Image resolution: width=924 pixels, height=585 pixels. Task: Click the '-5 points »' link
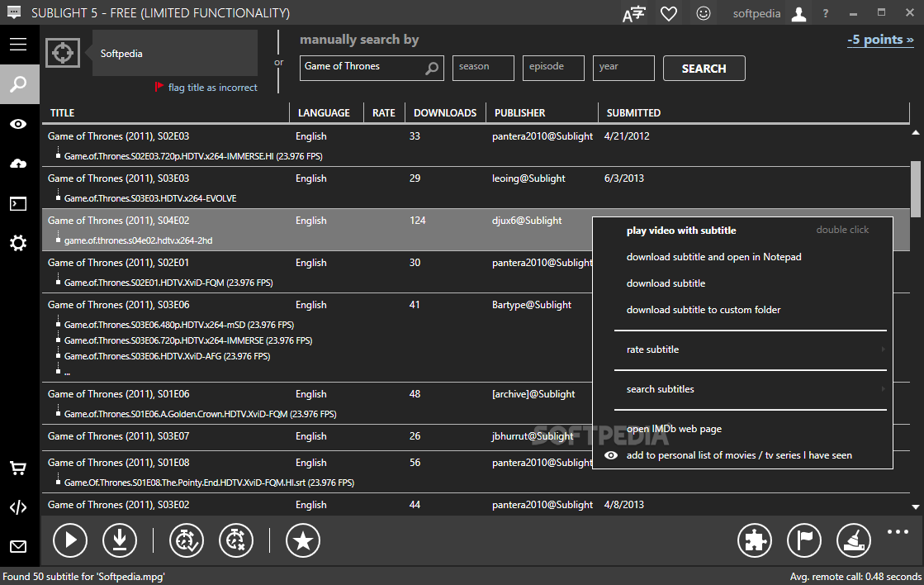tap(880, 40)
